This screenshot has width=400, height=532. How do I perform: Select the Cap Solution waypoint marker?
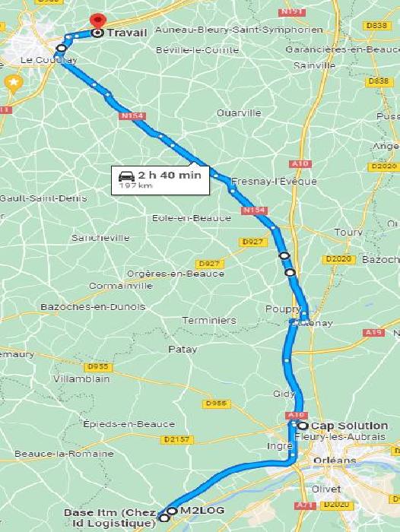303,426
